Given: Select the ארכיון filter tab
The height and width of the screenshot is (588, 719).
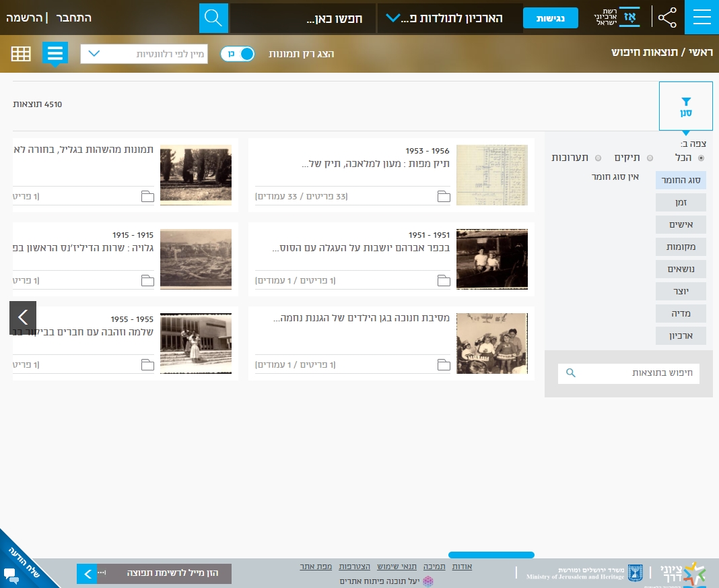Looking at the screenshot, I should tap(681, 335).
